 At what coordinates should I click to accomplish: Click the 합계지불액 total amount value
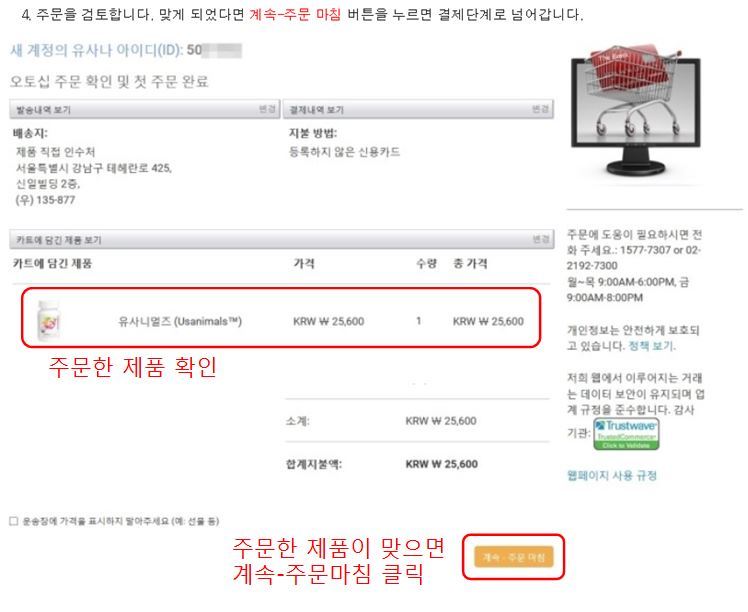(x=441, y=464)
